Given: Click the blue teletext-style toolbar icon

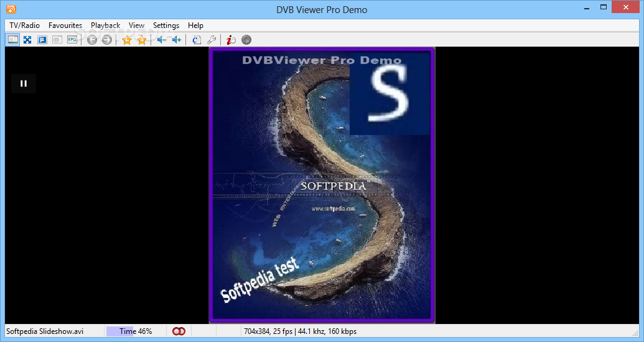Looking at the screenshot, I should coord(42,40).
